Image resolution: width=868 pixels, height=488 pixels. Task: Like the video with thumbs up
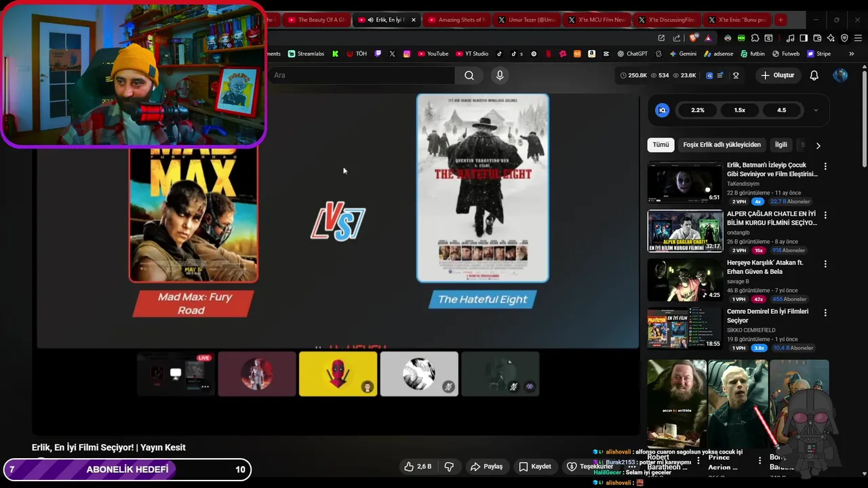[x=418, y=466]
